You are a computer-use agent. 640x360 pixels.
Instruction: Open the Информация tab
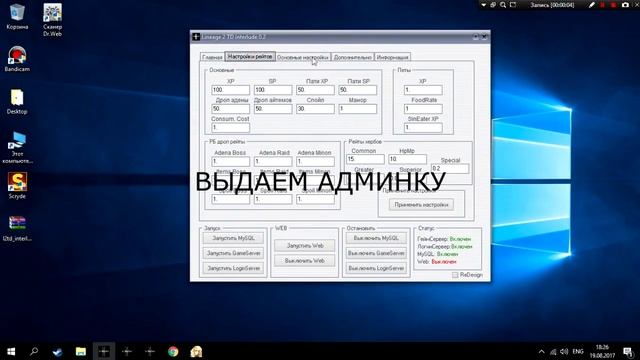pos(392,58)
